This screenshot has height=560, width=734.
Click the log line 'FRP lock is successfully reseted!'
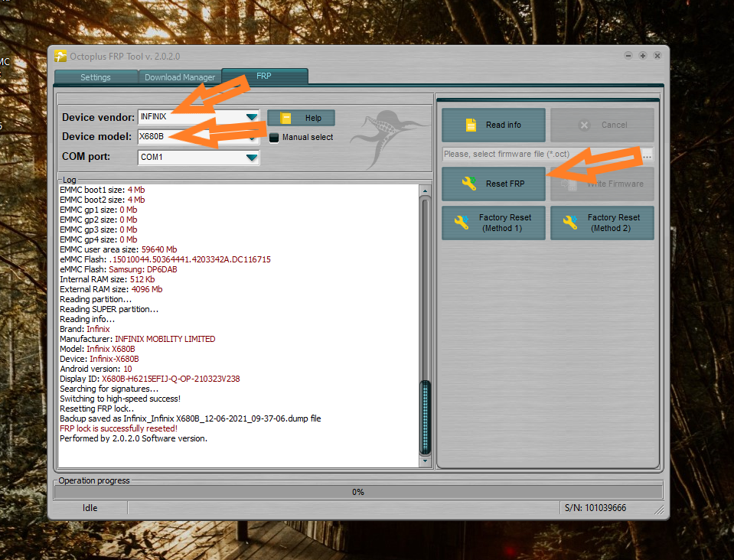119,428
